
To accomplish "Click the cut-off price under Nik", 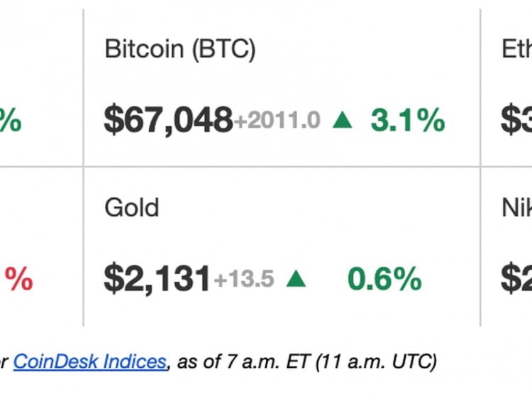I will pyautogui.click(x=516, y=278).
